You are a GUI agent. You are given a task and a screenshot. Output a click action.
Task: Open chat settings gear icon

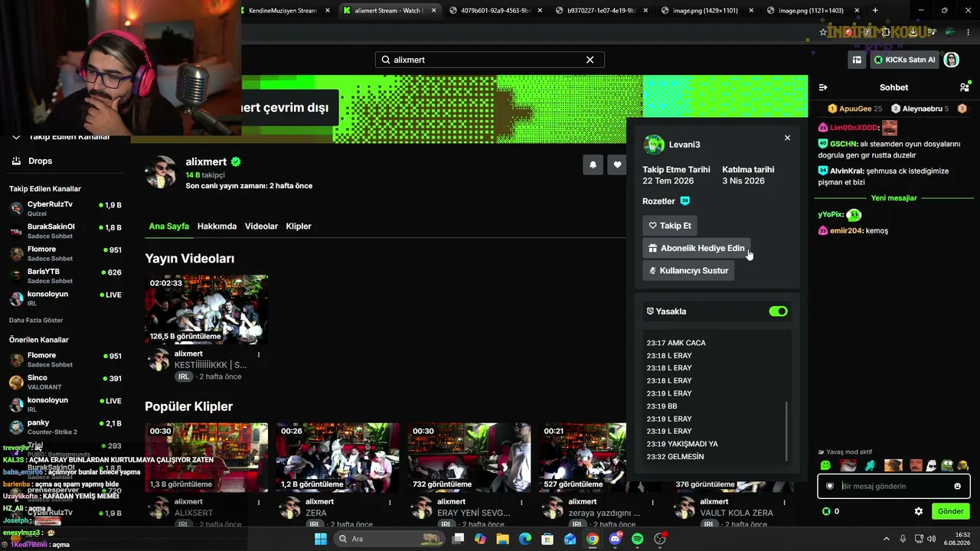coord(919,511)
